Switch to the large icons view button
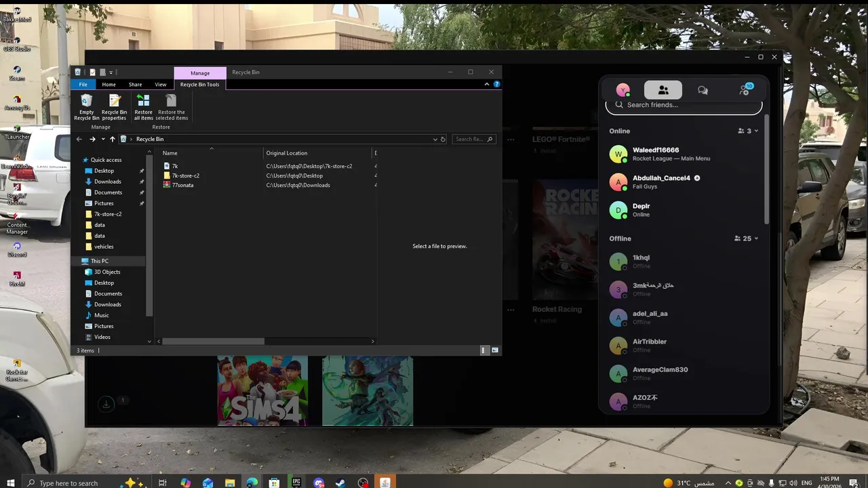Viewport: 868px width, 488px height. 495,350
